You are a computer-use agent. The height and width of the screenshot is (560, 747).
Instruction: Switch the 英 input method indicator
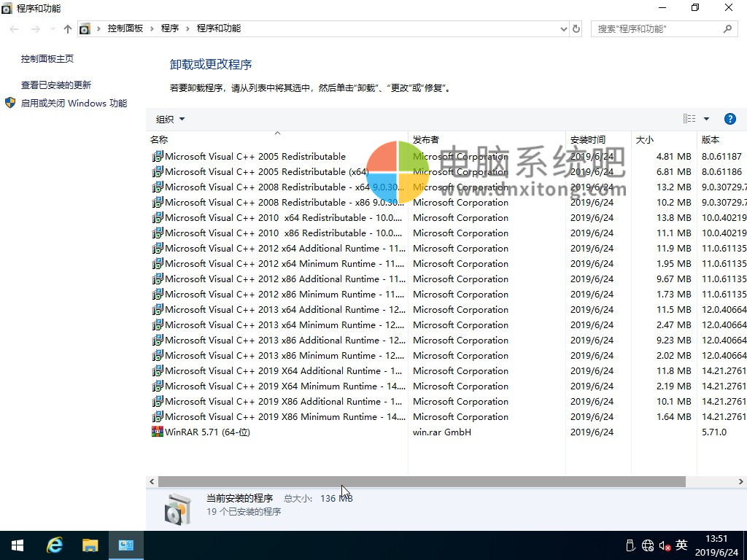click(x=682, y=545)
